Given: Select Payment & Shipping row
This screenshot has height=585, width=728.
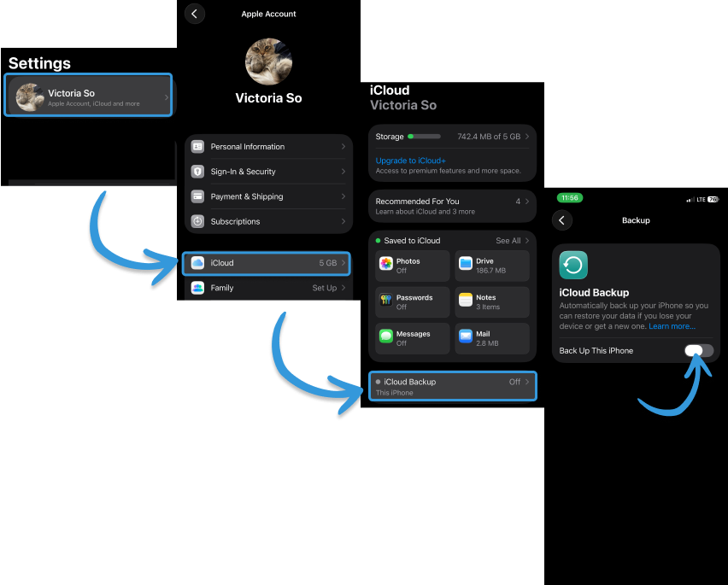Looking at the screenshot, I should click(x=268, y=196).
